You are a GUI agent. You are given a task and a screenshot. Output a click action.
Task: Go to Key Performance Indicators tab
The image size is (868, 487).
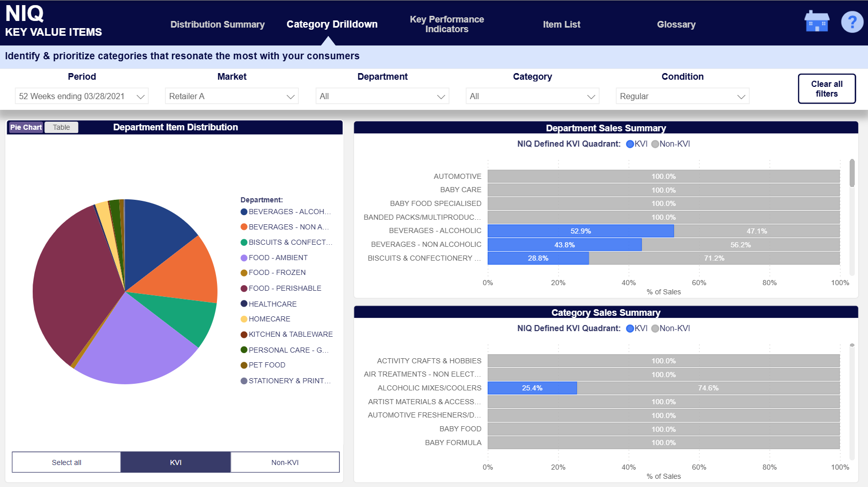447,24
